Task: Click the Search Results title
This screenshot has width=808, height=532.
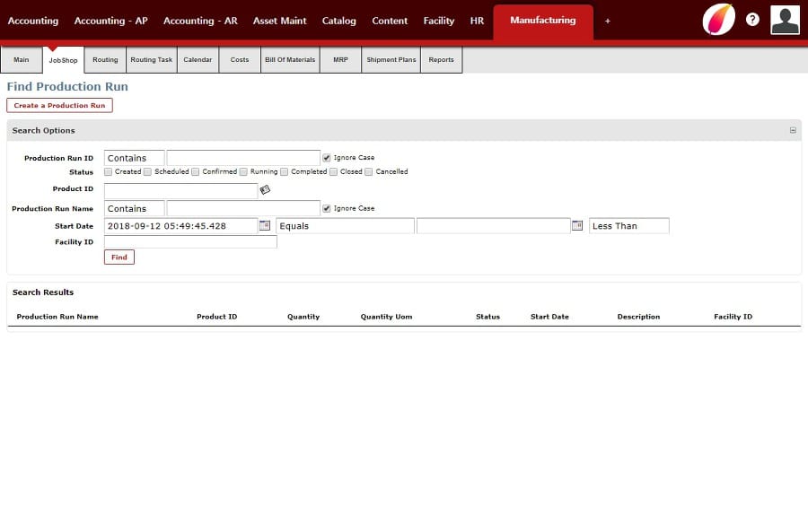Action: tap(43, 292)
